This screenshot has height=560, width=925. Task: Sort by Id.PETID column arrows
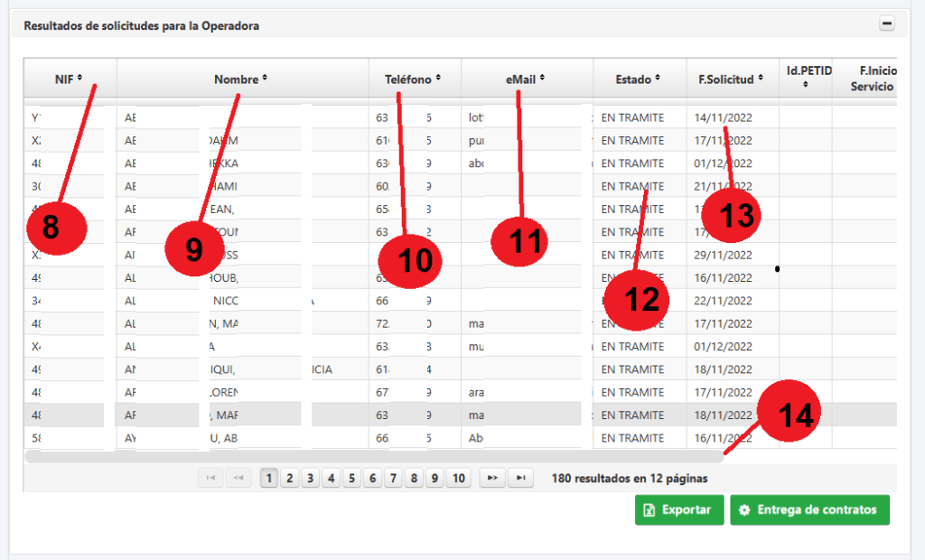click(805, 86)
